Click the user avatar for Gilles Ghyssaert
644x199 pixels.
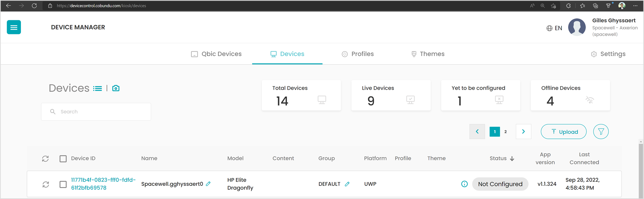pyautogui.click(x=577, y=27)
